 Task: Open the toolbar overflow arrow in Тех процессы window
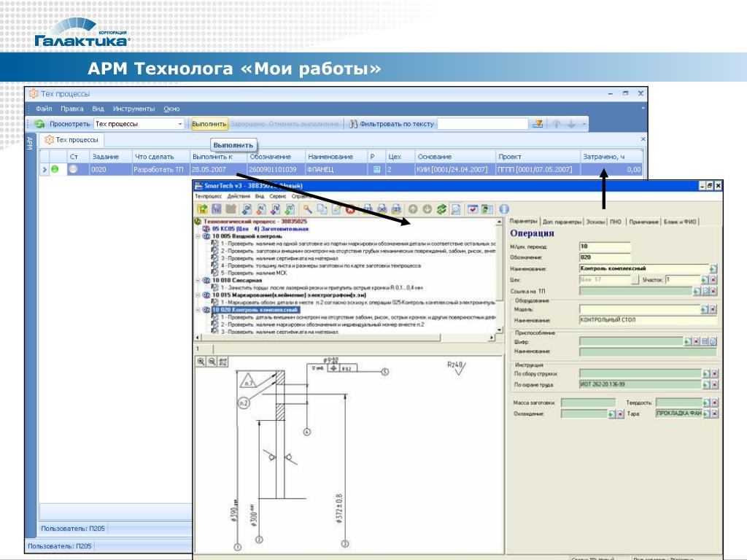pos(584,124)
